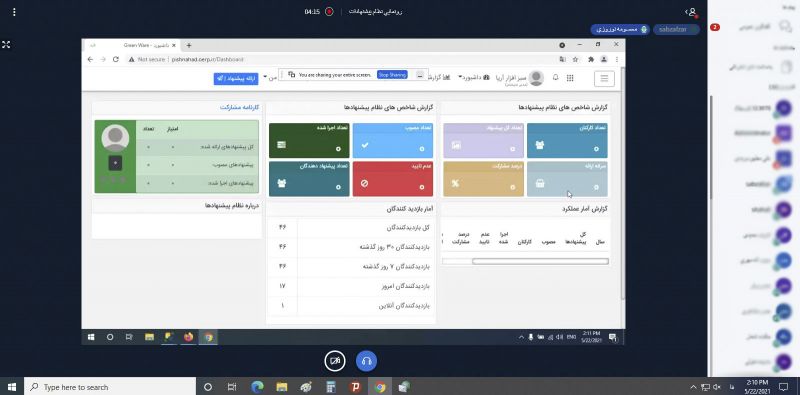This screenshot has height=395, width=800.
Task: Open the کارنامه مشارکت link
Action: point(239,108)
